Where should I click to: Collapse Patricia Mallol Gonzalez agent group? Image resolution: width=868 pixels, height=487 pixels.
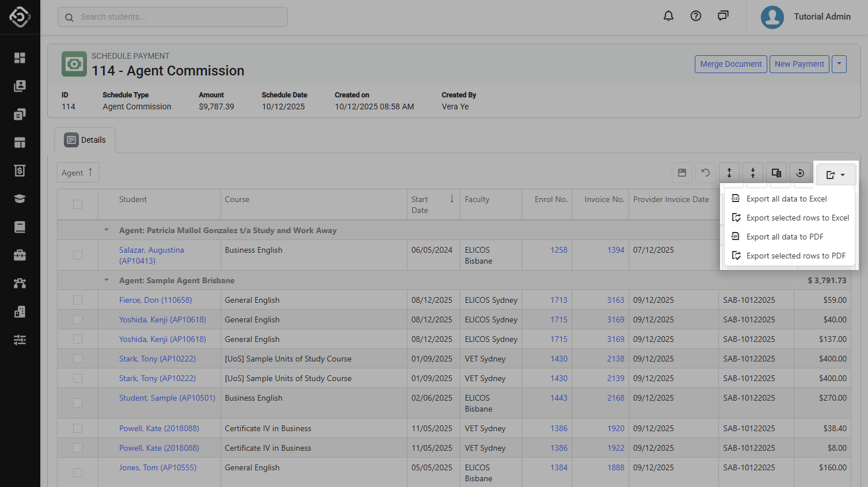pos(106,230)
